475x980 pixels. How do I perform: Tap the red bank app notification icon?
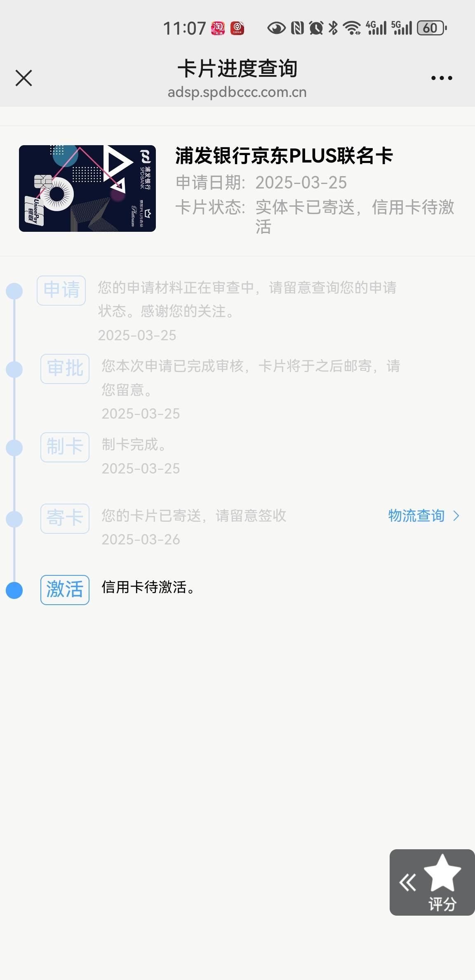pos(237,28)
